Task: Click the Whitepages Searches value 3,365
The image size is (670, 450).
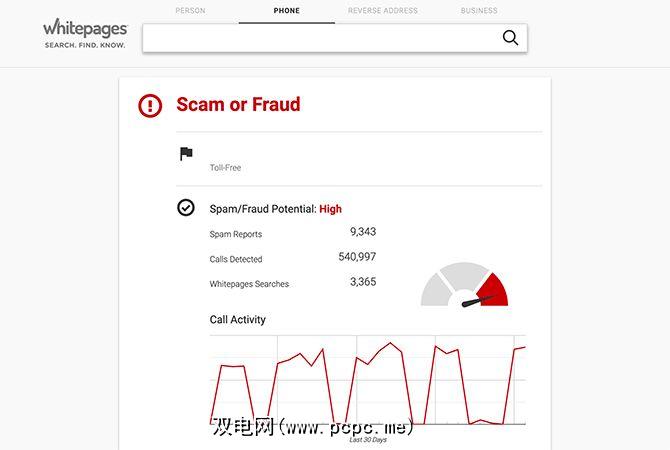Action: tap(362, 282)
